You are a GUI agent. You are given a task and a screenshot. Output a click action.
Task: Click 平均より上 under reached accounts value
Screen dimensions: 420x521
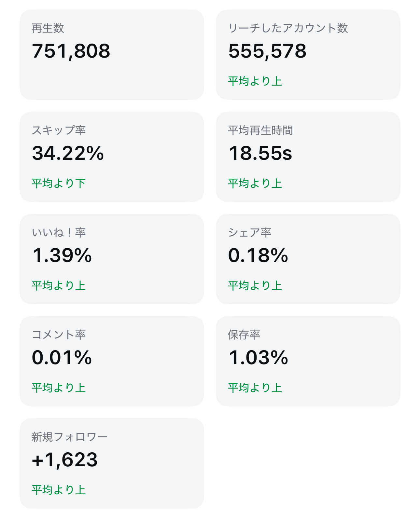pyautogui.click(x=255, y=81)
